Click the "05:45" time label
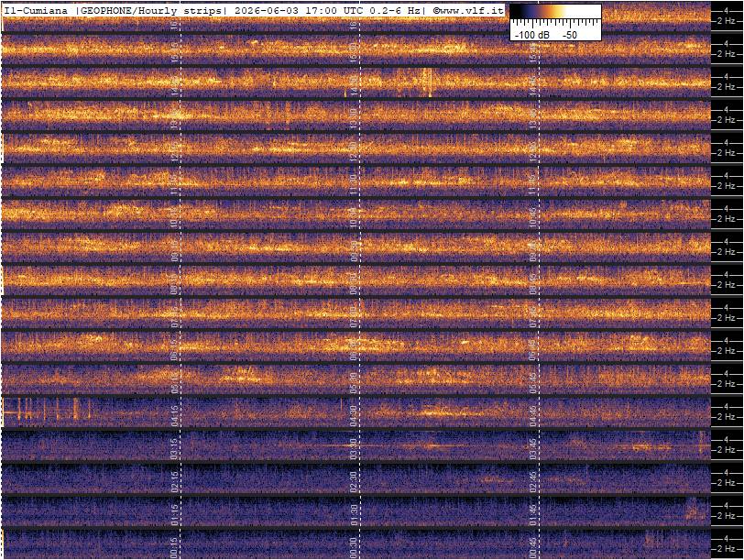The width and height of the screenshot is (744, 560). point(533,383)
